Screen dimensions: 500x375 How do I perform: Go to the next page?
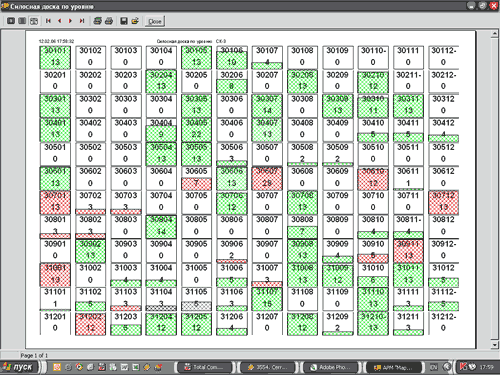[x=70, y=21]
